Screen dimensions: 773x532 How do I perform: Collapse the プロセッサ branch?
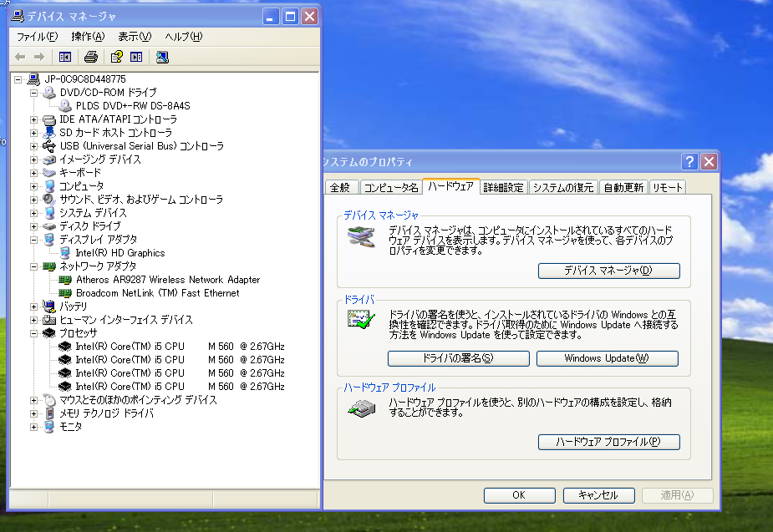pos(33,333)
